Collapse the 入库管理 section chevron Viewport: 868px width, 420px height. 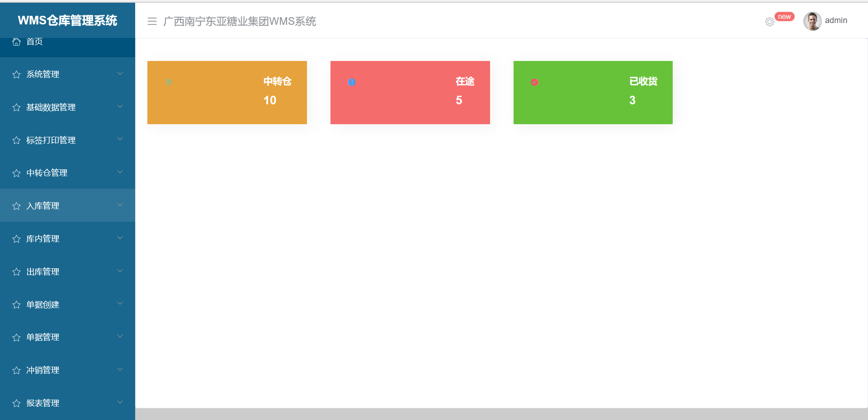click(x=120, y=205)
